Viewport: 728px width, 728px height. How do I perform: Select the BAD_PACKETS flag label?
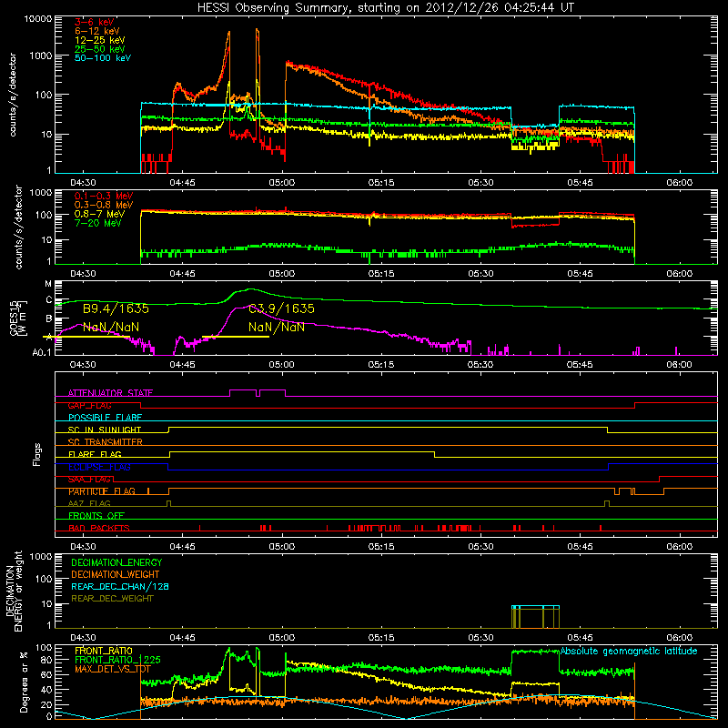(x=99, y=528)
